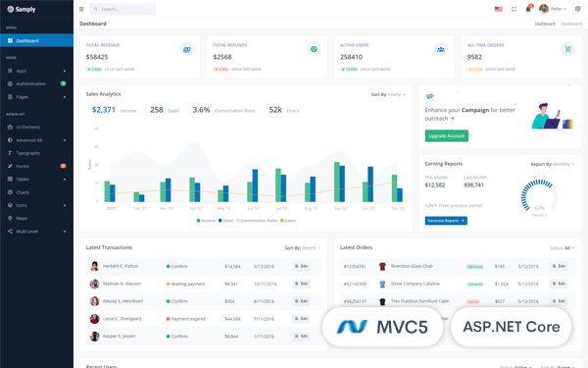The width and height of the screenshot is (588, 368).
Task: Open the US flag language selector
Action: [499, 9]
